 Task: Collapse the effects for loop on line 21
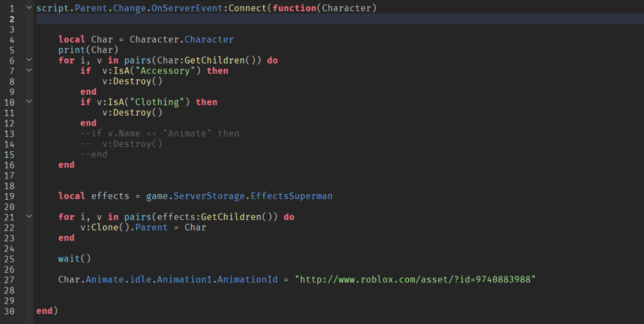pyautogui.click(x=28, y=216)
